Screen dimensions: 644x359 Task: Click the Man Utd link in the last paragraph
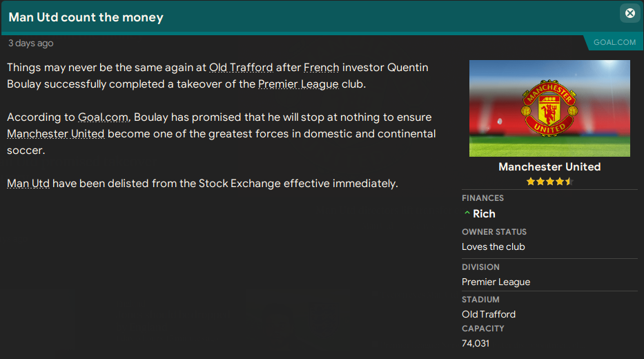pyautogui.click(x=28, y=184)
